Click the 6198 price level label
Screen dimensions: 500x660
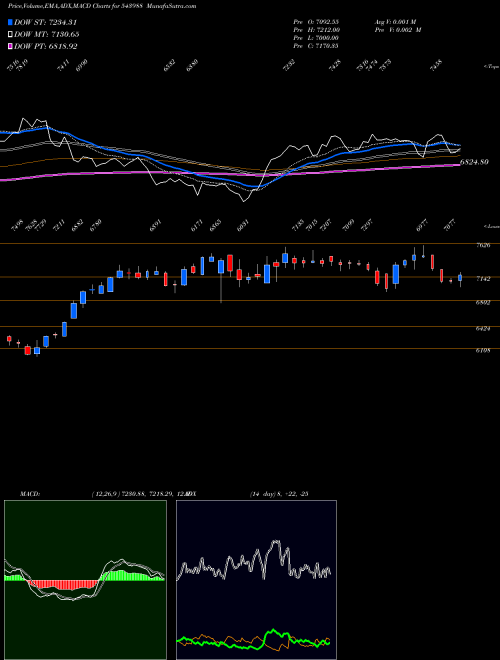pyautogui.click(x=483, y=350)
